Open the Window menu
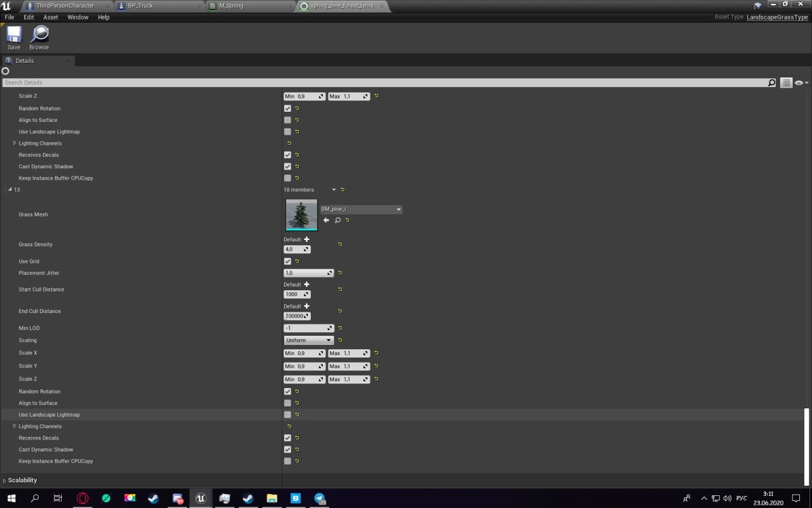Screen dimensions: 812x508 pyautogui.click(x=78, y=17)
